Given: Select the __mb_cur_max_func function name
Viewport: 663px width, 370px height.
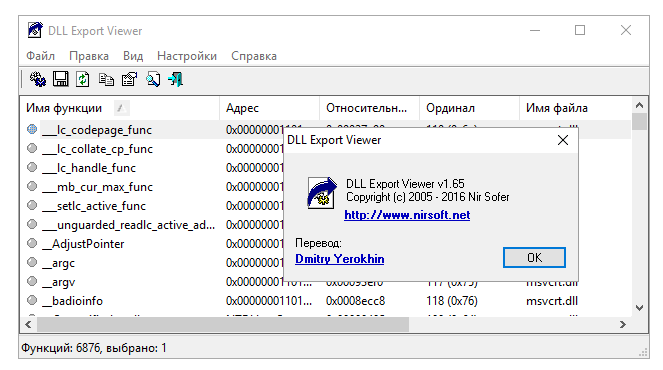Looking at the screenshot, I should (97, 187).
